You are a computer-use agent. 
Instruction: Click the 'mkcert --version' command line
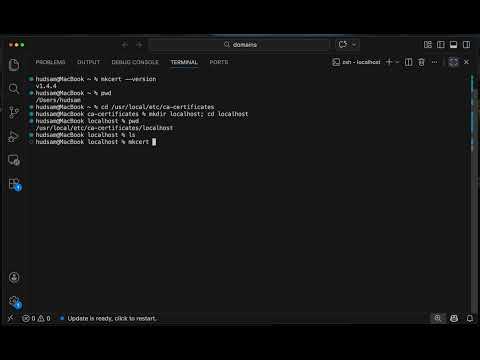point(96,79)
